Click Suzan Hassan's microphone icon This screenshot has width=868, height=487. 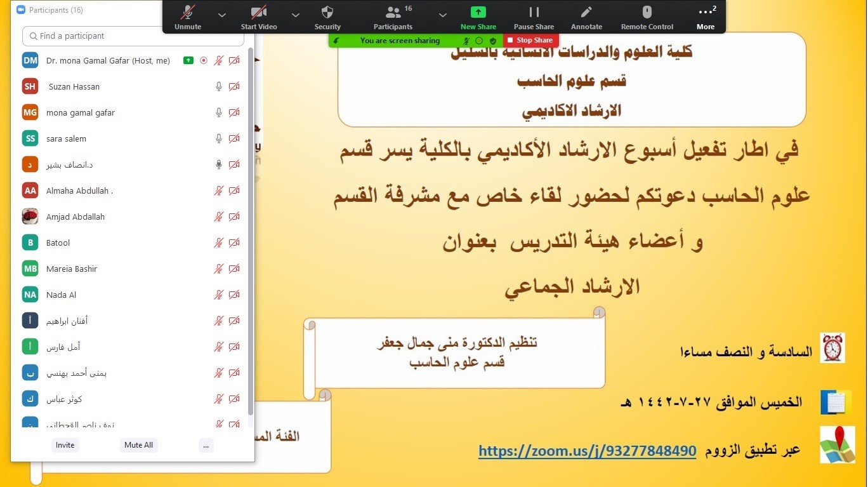219,86
